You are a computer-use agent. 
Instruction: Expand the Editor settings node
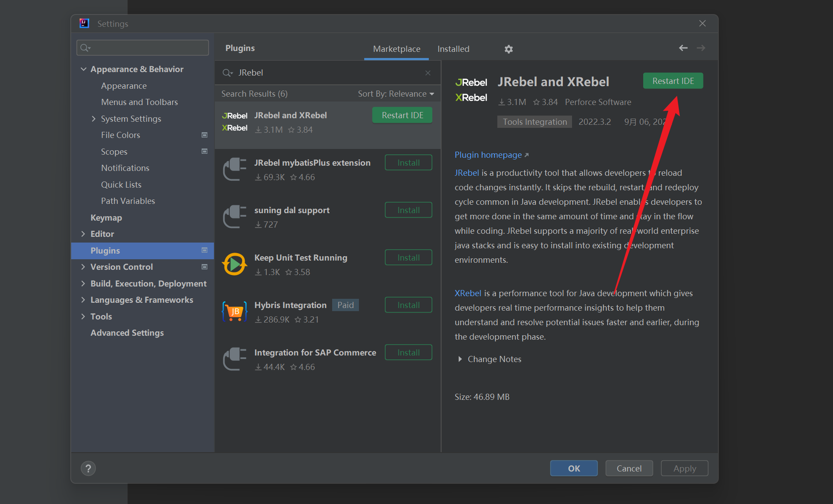83,234
